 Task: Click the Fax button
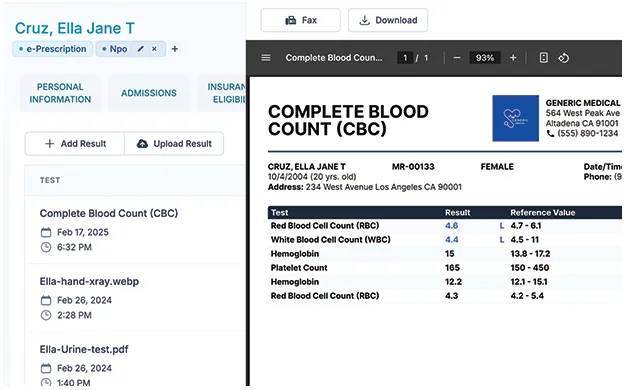pyautogui.click(x=301, y=20)
